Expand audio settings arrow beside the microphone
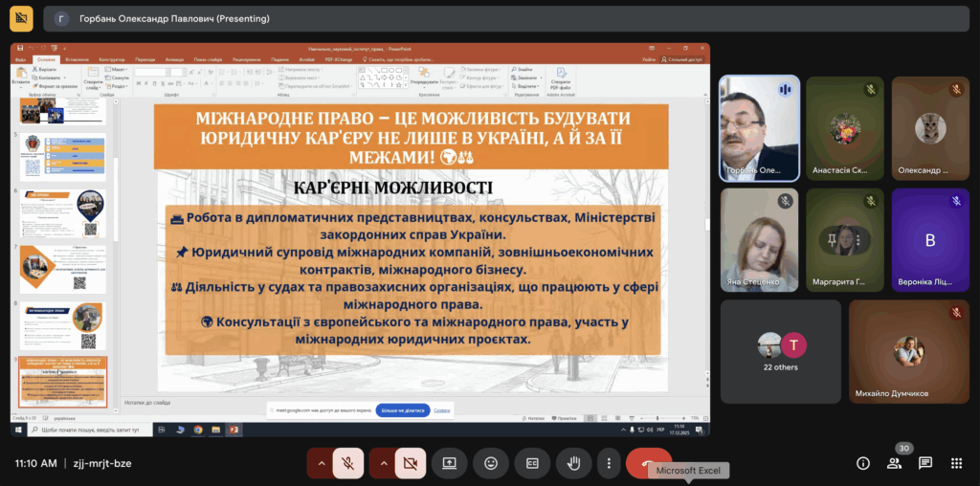Viewport: 980px width, 486px height. point(321,463)
